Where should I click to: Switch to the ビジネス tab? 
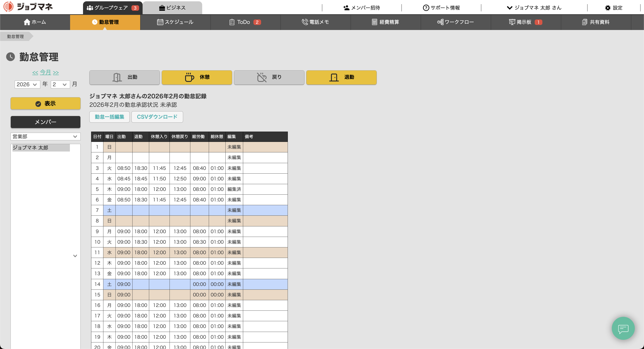click(172, 8)
